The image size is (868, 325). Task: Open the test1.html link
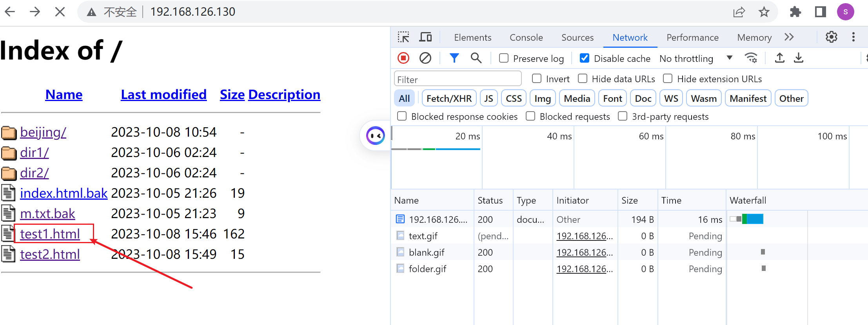coord(50,234)
